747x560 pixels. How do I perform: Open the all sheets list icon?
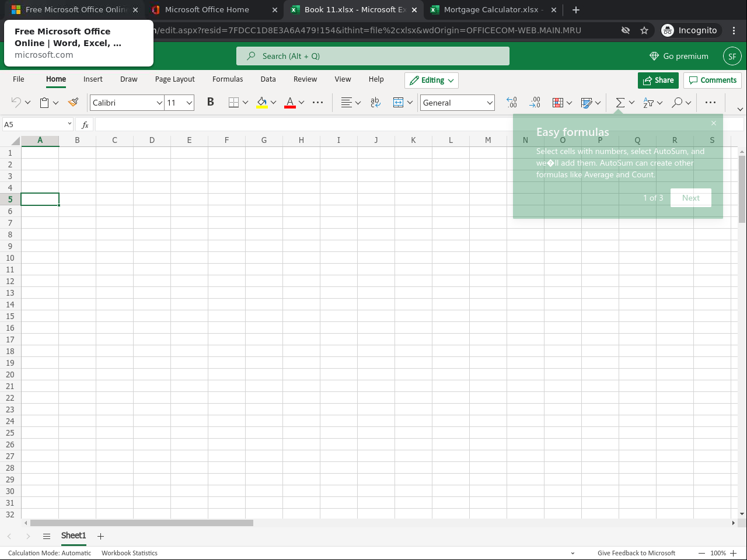[47, 536]
